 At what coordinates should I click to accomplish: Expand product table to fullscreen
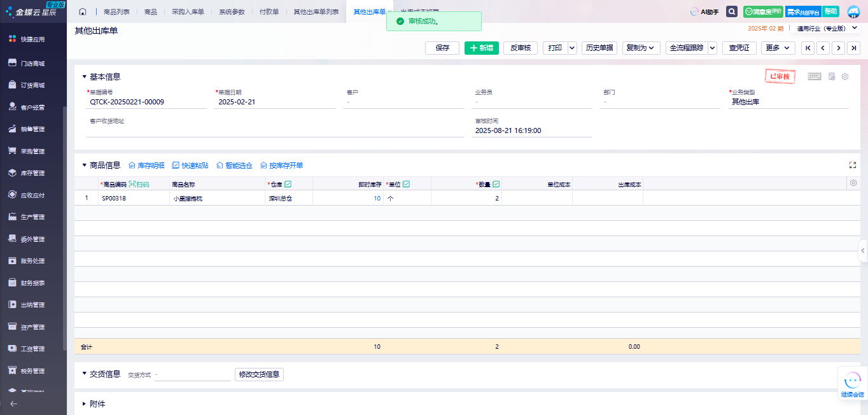(853, 165)
